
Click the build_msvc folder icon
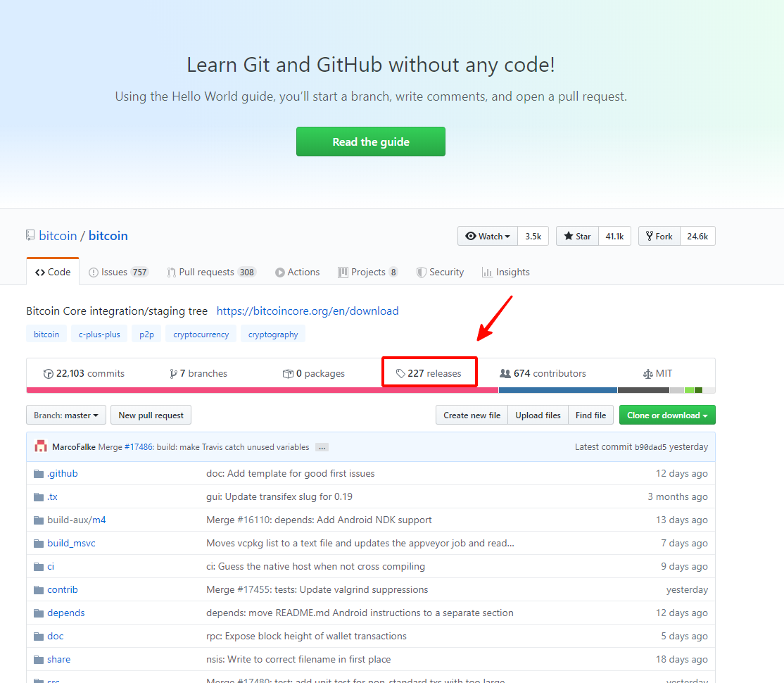39,544
